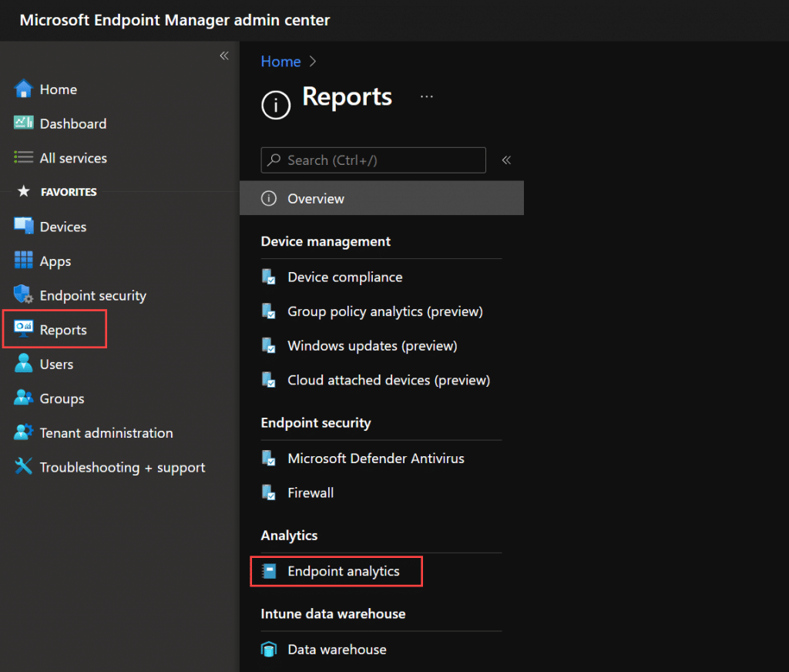789x672 pixels.
Task: Click the Devices monitor icon
Action: tap(24, 226)
